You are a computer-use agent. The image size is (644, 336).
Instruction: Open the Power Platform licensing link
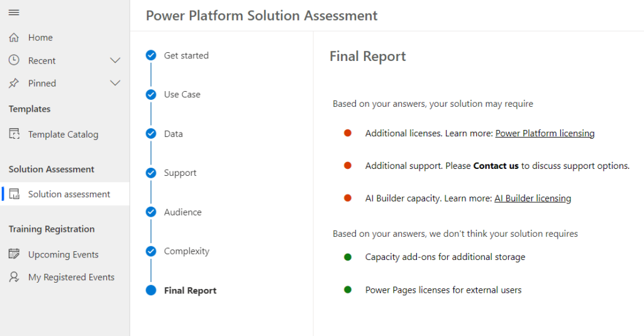click(545, 133)
